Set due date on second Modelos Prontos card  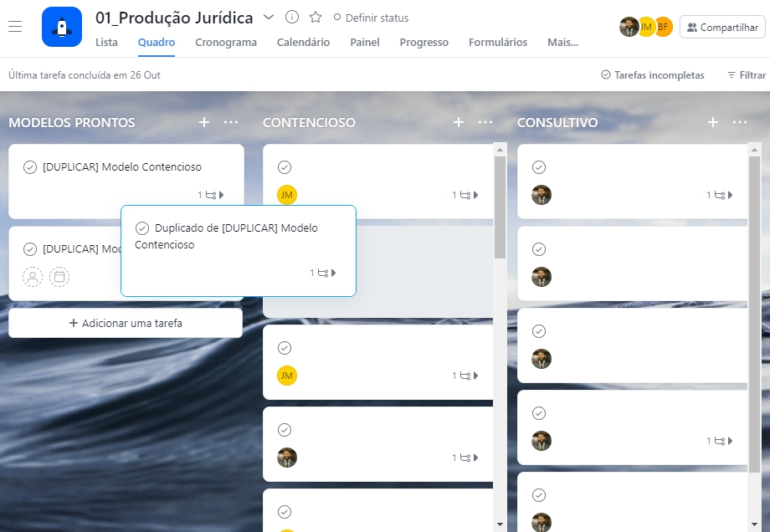click(x=59, y=277)
